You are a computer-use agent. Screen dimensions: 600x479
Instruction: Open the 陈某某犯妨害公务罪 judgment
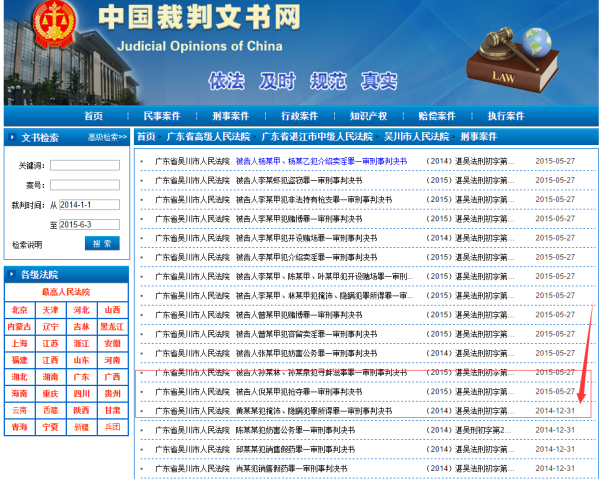pyautogui.click(x=295, y=430)
